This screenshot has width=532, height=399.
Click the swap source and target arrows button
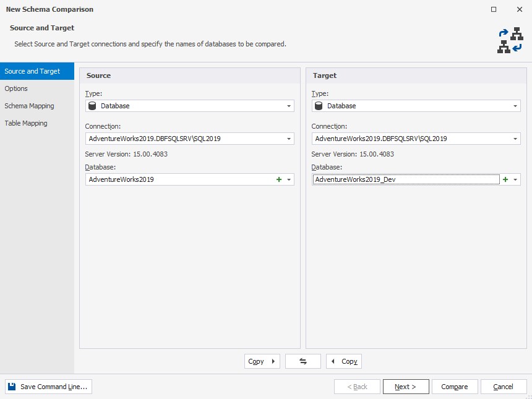303,361
